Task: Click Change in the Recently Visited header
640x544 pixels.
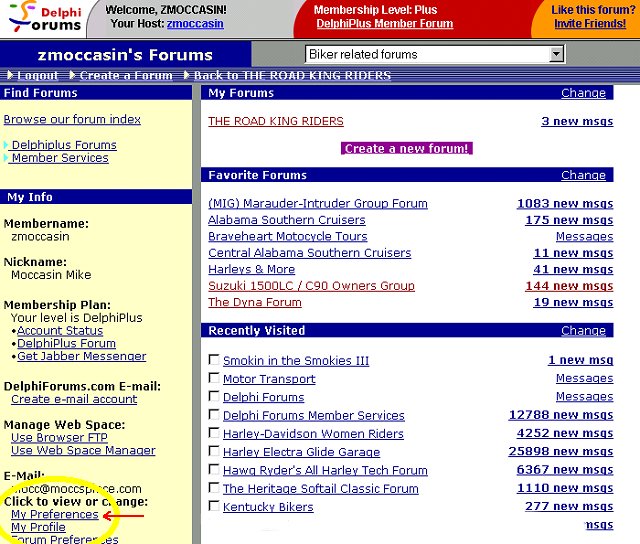Action: pyautogui.click(x=583, y=331)
